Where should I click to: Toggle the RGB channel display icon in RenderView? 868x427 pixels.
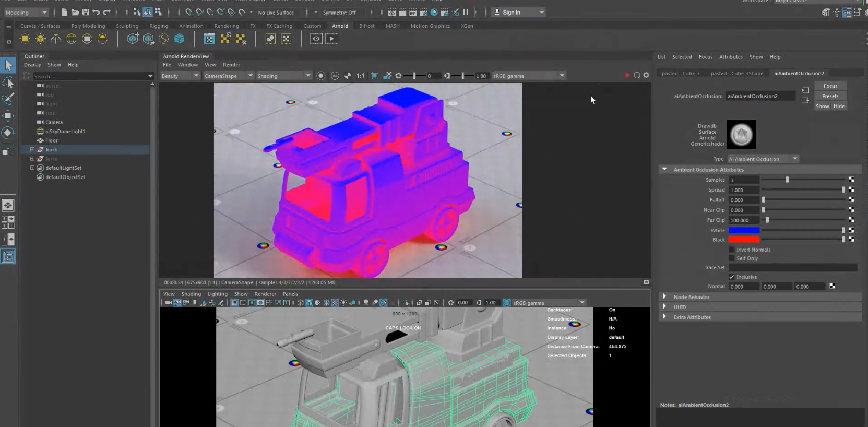pos(335,76)
